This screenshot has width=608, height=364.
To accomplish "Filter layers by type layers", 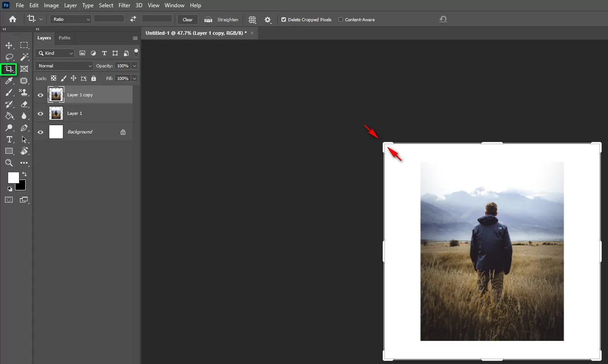I will [104, 53].
